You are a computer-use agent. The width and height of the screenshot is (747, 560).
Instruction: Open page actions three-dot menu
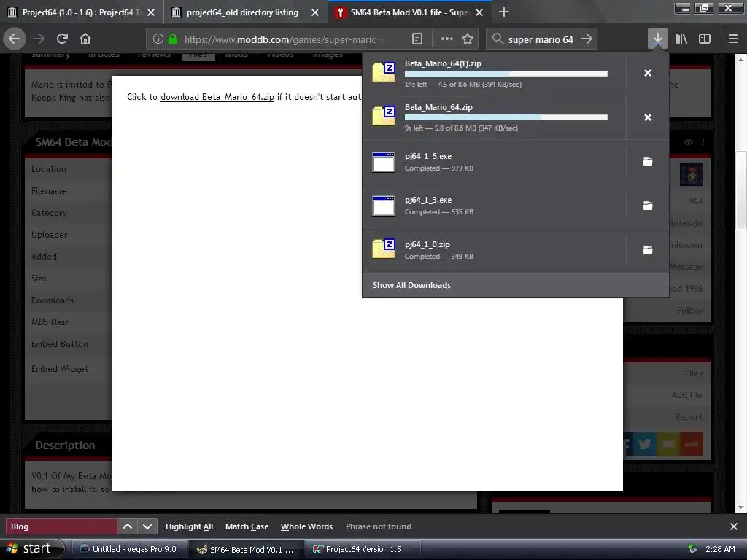tap(447, 39)
